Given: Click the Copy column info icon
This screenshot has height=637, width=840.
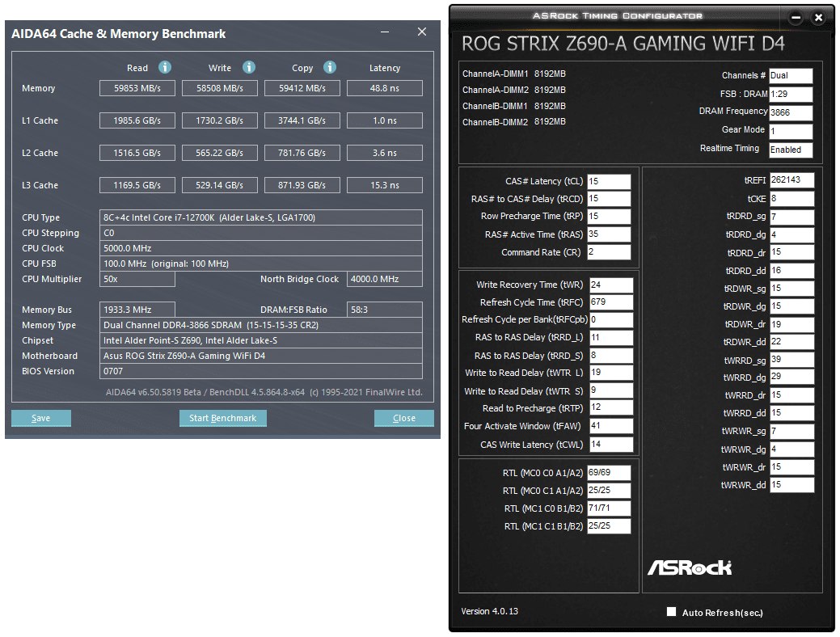Looking at the screenshot, I should [330, 68].
